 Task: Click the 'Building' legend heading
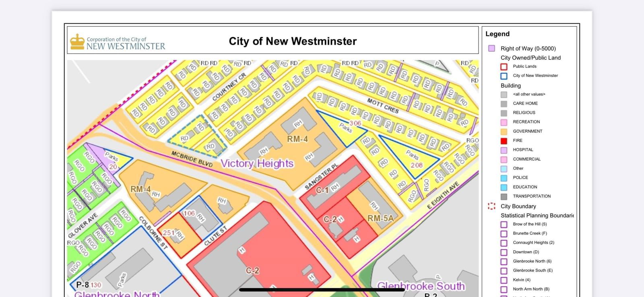pos(511,85)
